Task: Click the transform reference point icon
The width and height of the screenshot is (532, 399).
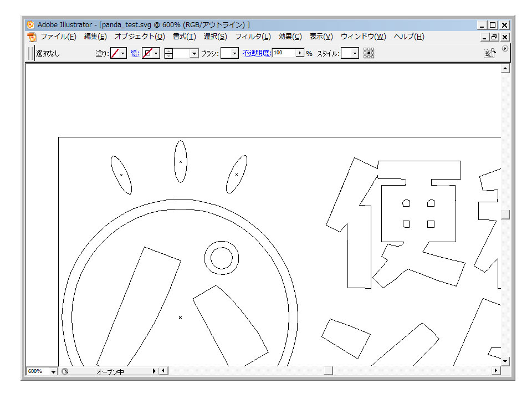Action: point(369,53)
